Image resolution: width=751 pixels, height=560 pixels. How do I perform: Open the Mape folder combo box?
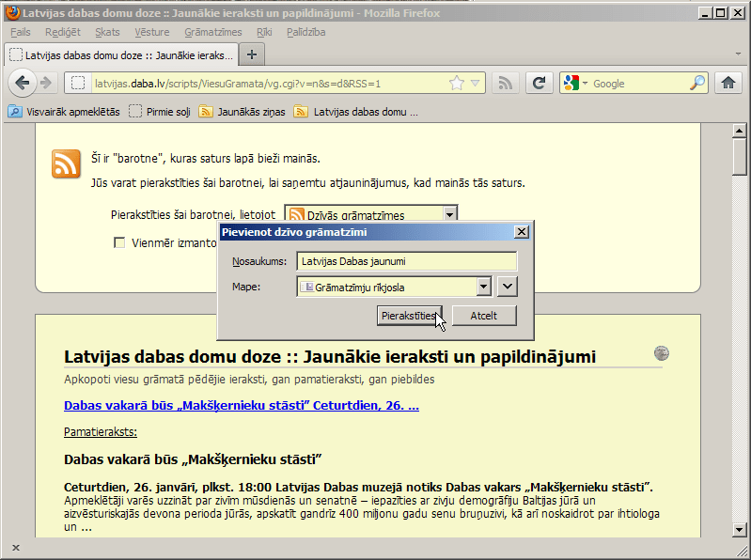(394, 287)
